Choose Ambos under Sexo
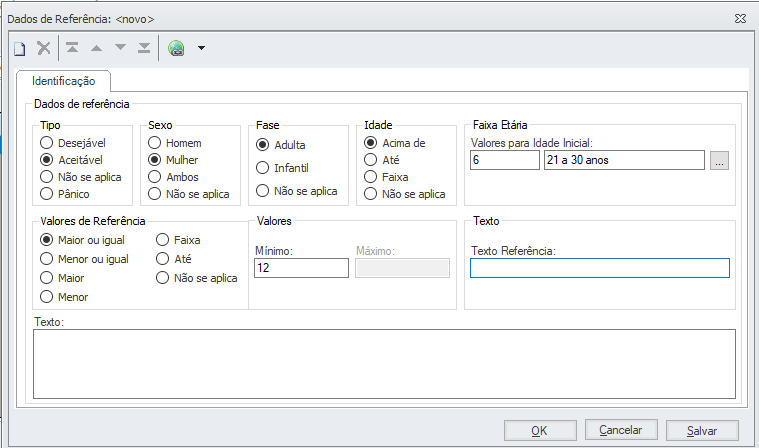This screenshot has width=759, height=448. [x=173, y=177]
